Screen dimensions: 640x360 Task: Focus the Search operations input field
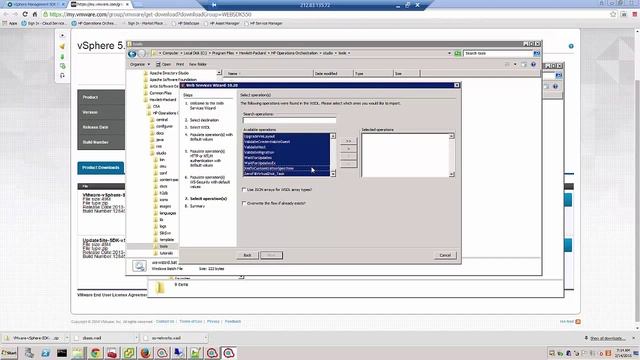point(289,120)
